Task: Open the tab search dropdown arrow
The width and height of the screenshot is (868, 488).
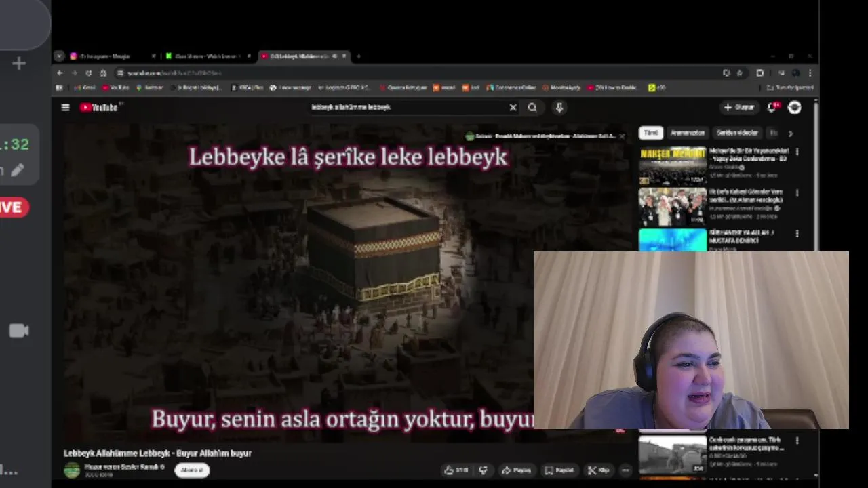Action: click(x=59, y=56)
